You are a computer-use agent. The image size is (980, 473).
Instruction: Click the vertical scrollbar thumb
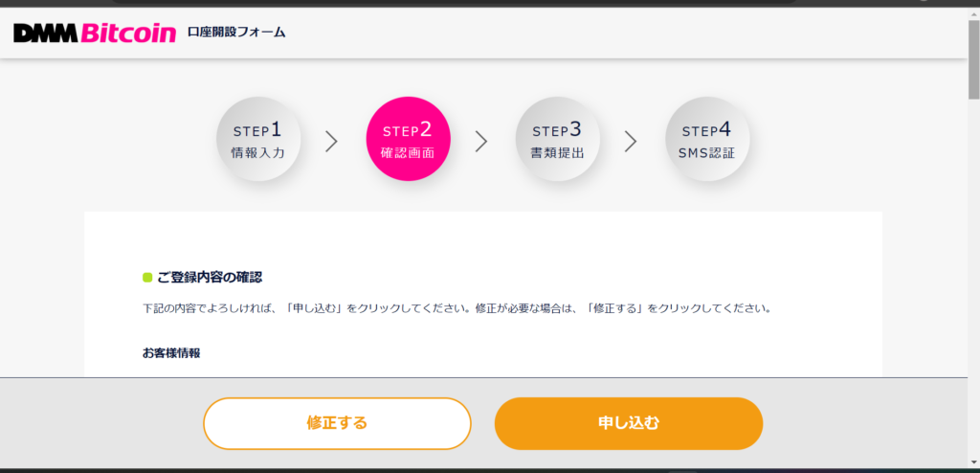973,57
